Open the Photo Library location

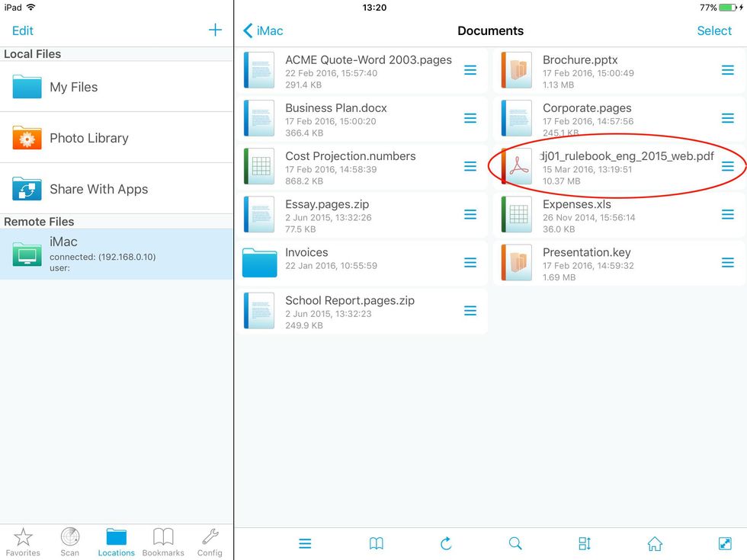[89, 138]
